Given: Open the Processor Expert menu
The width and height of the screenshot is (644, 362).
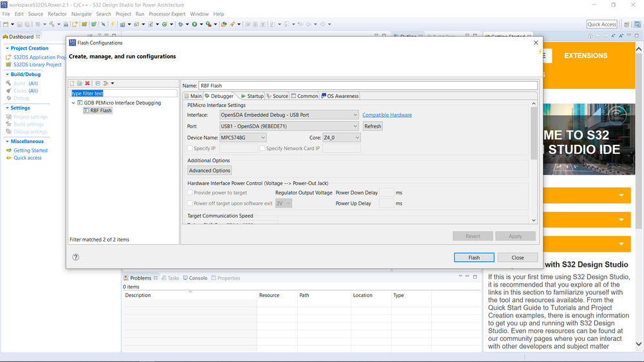Looking at the screenshot, I should pos(167,14).
